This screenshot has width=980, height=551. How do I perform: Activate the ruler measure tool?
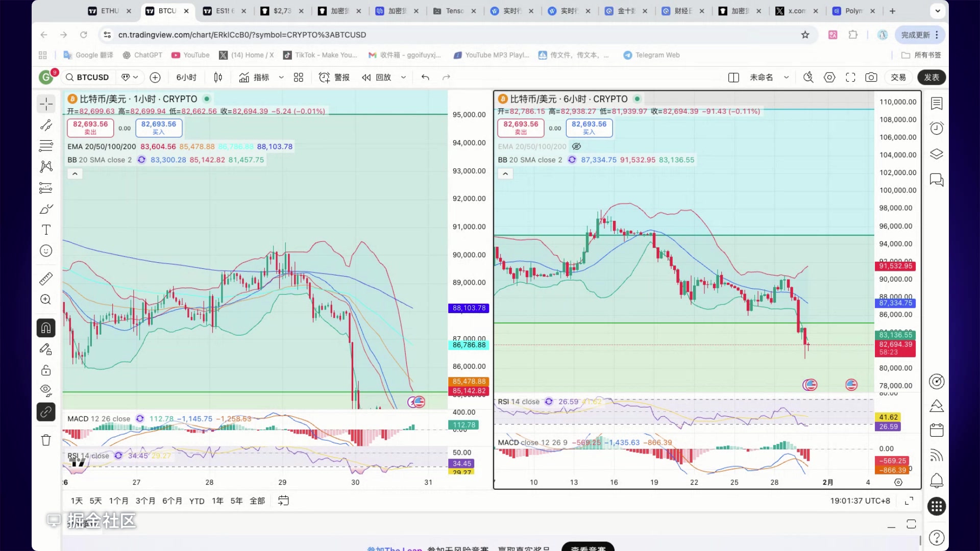[x=46, y=279]
